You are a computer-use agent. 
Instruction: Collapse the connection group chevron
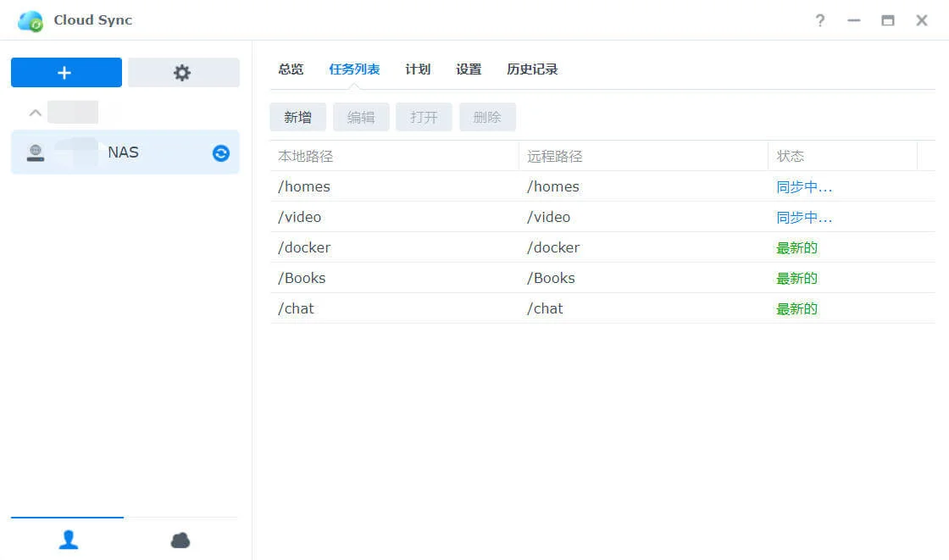tap(35, 113)
